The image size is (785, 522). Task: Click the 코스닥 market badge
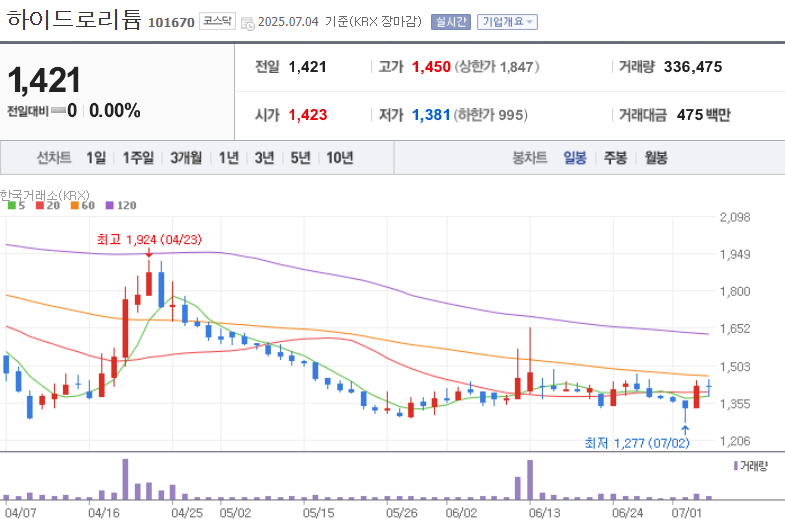tap(217, 22)
